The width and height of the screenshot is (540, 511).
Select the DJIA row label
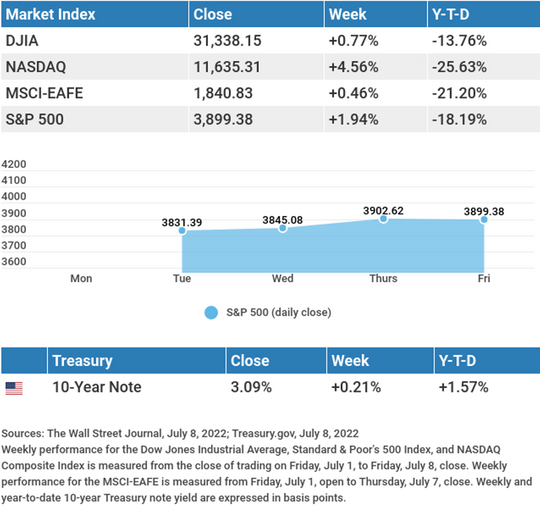click(22, 41)
